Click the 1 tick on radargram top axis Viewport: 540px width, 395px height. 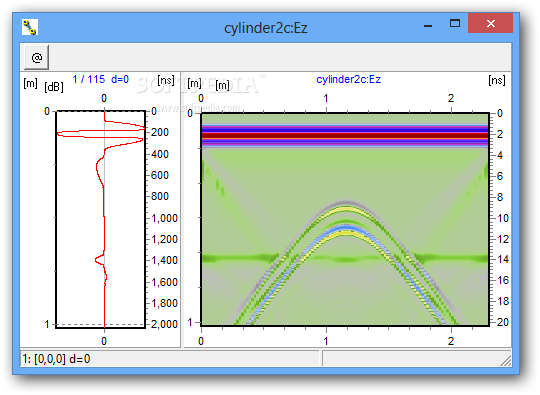pos(326,99)
